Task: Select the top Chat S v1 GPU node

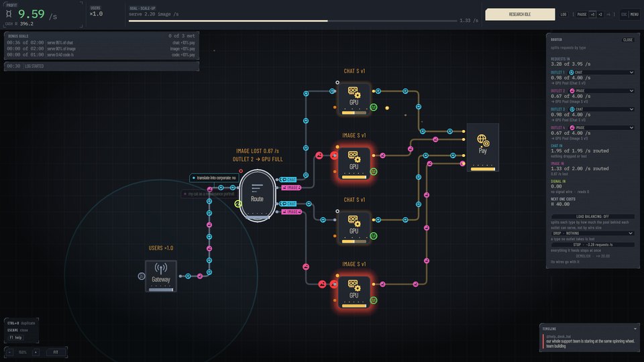Action: point(354,99)
